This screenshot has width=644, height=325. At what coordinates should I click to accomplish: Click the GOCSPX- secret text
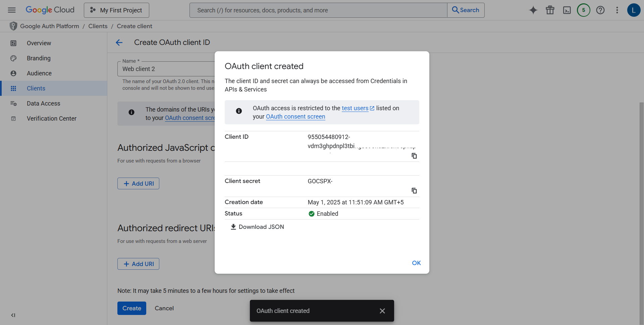pos(320,181)
